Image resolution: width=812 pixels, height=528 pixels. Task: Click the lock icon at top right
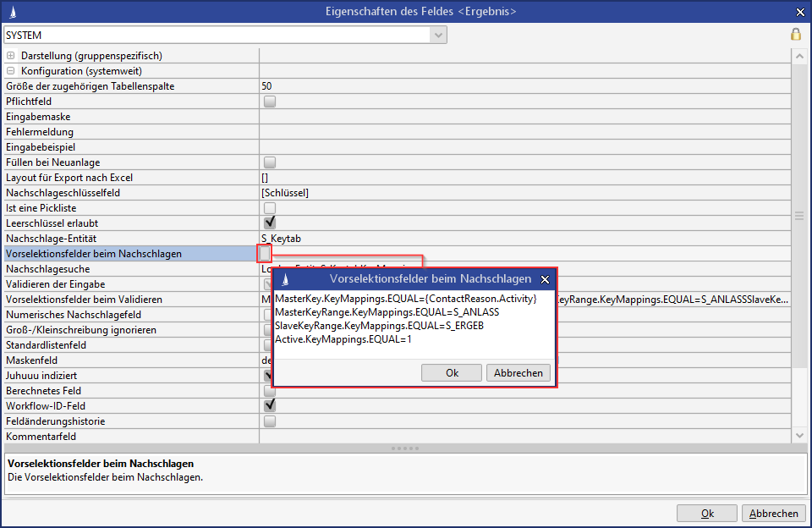(x=795, y=35)
